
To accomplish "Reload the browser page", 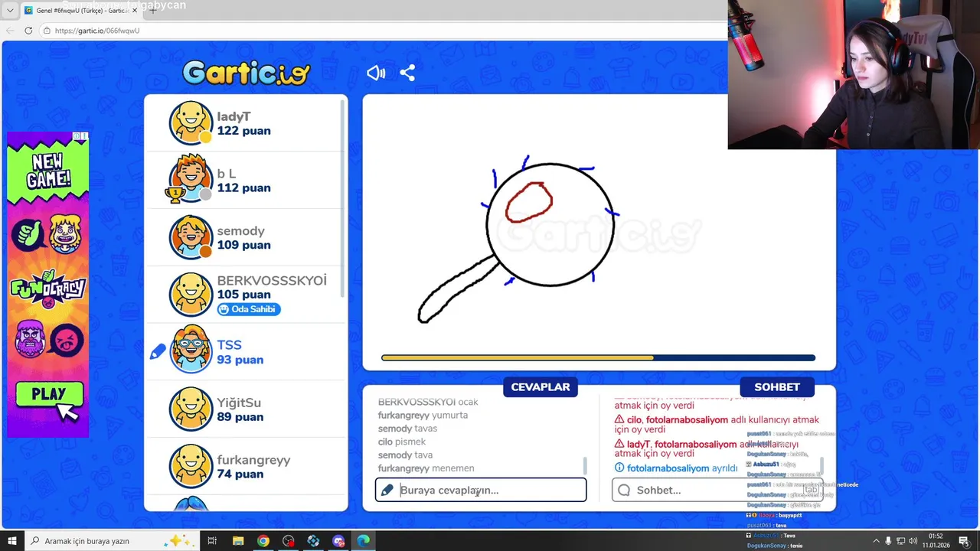I will [28, 31].
